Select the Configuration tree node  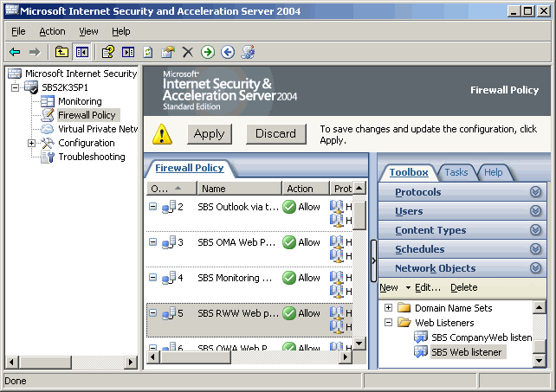pos(87,143)
